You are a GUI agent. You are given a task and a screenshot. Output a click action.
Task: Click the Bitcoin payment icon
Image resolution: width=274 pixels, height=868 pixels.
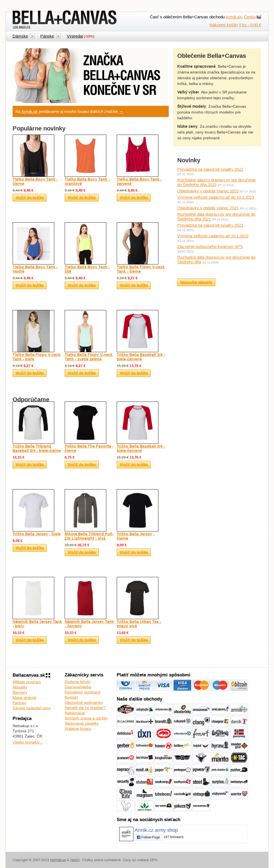(239, 685)
